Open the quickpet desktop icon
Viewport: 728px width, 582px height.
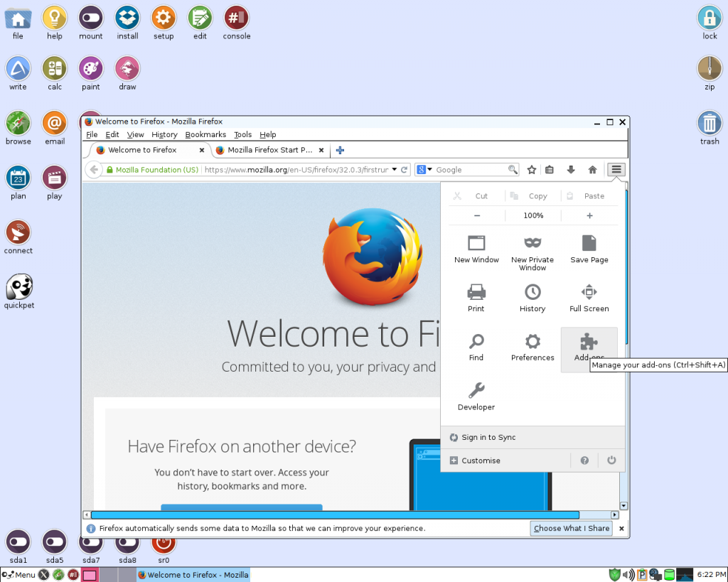tap(19, 292)
